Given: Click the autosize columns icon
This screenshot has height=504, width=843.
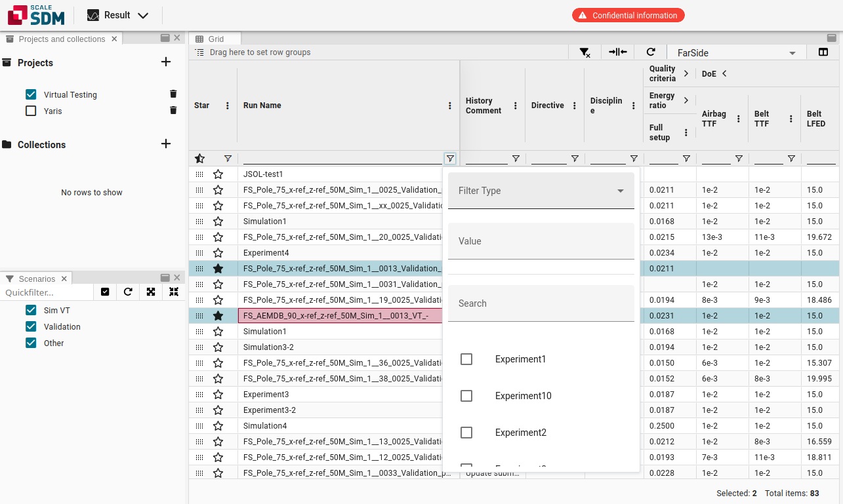Looking at the screenshot, I should 618,52.
